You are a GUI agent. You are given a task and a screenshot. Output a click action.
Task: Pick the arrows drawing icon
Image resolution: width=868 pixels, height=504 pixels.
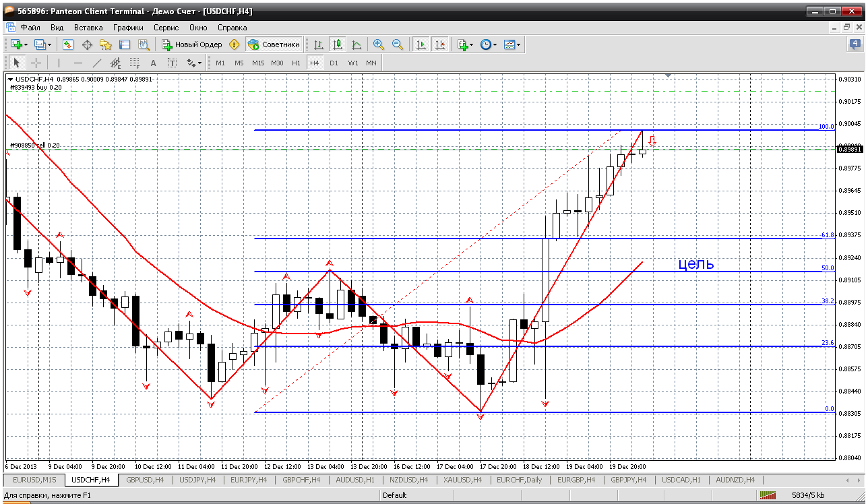[191, 63]
